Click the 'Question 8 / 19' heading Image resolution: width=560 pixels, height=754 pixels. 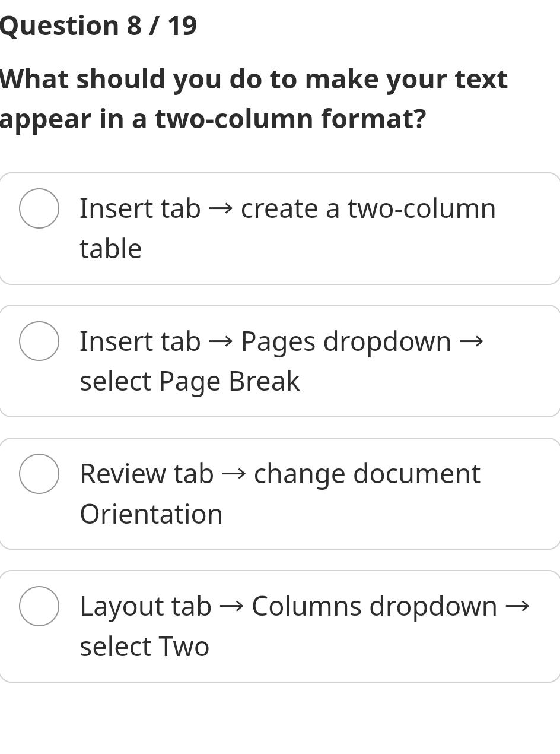click(x=98, y=25)
